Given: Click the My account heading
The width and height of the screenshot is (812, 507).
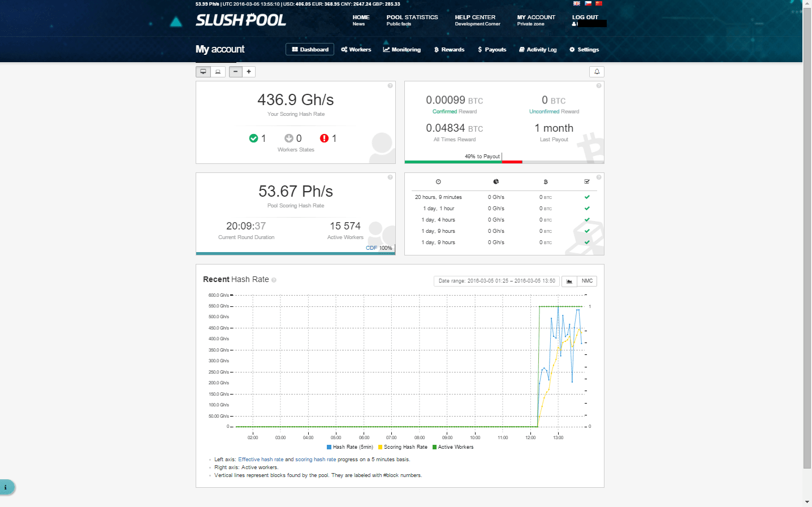Looking at the screenshot, I should (220, 49).
